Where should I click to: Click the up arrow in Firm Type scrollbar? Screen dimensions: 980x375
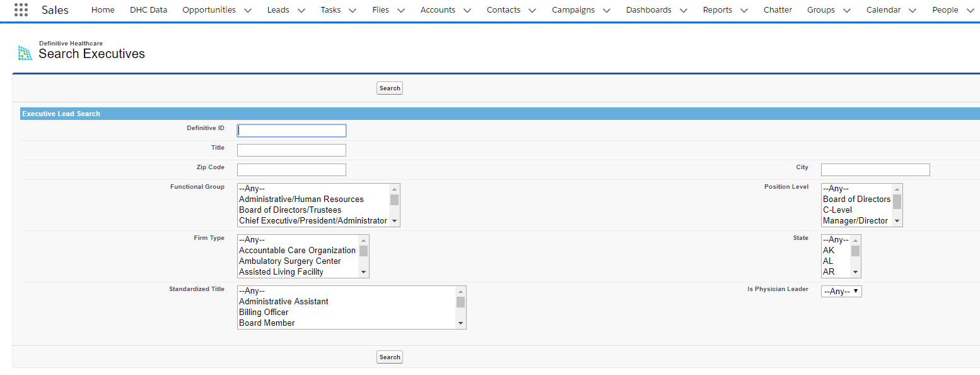pos(365,240)
